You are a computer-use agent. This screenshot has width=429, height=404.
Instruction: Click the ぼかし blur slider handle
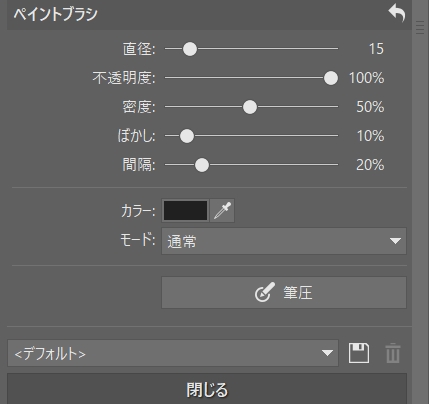(187, 136)
